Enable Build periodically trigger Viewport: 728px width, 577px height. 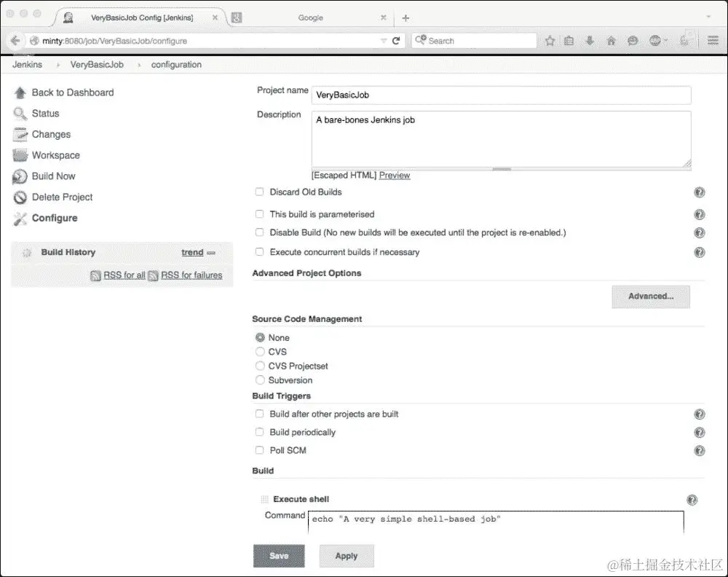coord(260,432)
